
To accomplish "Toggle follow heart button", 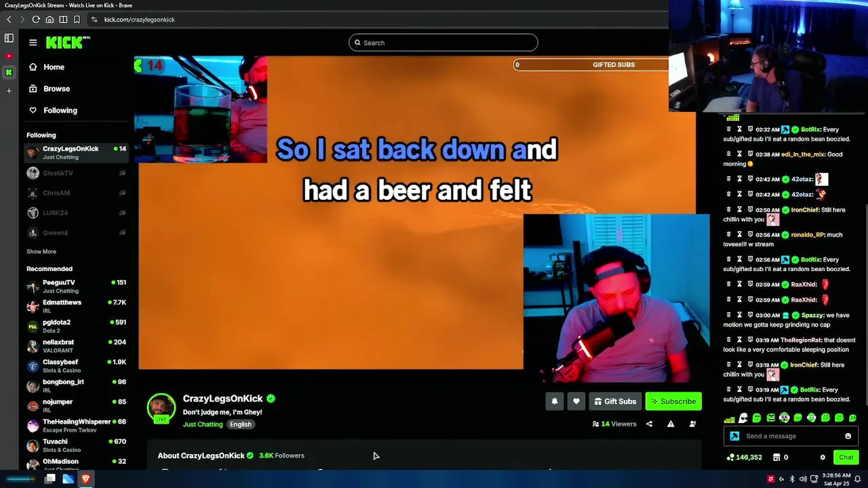I will click(x=576, y=401).
